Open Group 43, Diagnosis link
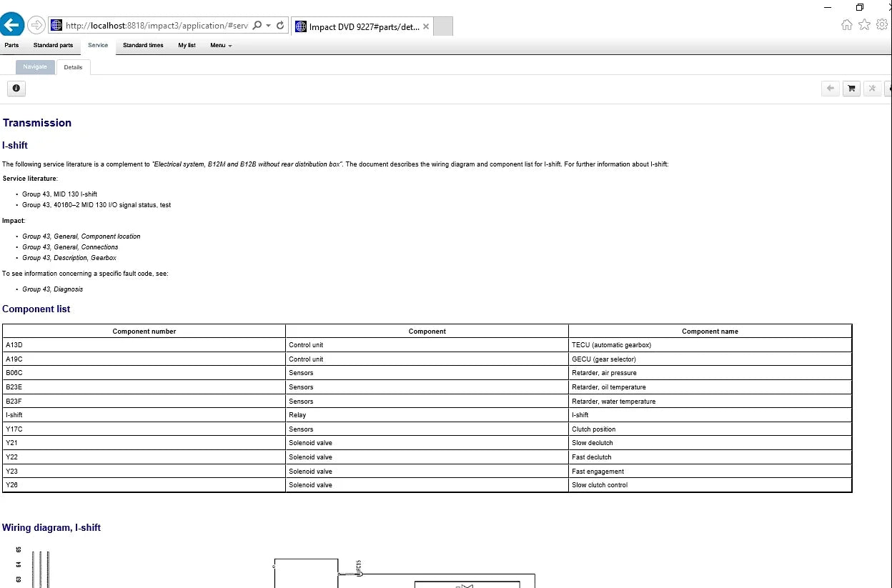Screen dimensions: 892x588 tap(52, 289)
